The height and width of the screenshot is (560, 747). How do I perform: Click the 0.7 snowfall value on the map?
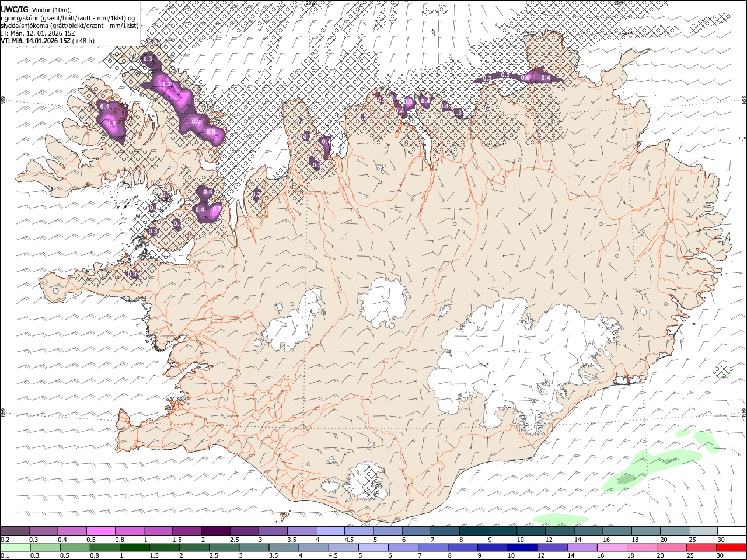[217, 209]
